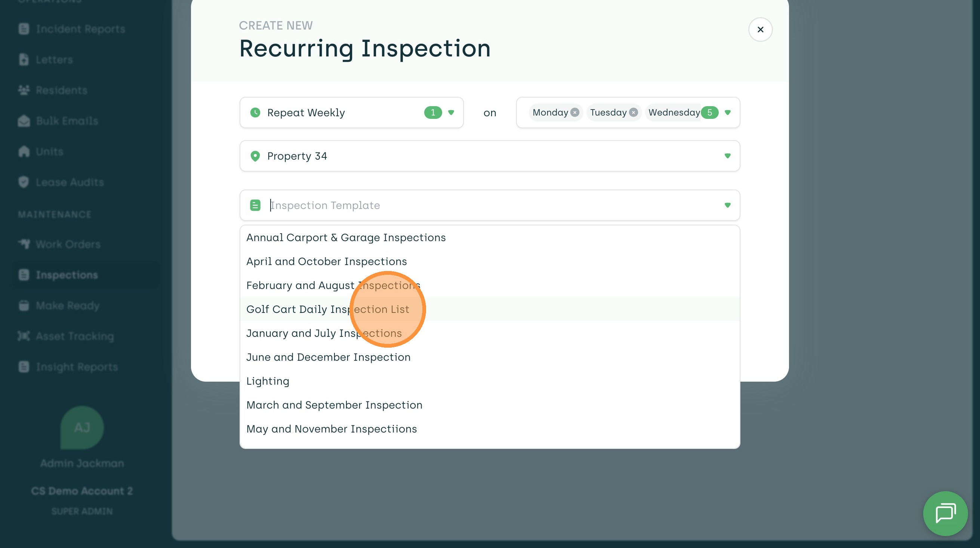Screen dimensions: 980x548
Task: Select May and November Inspectiions option
Action: 332,429
